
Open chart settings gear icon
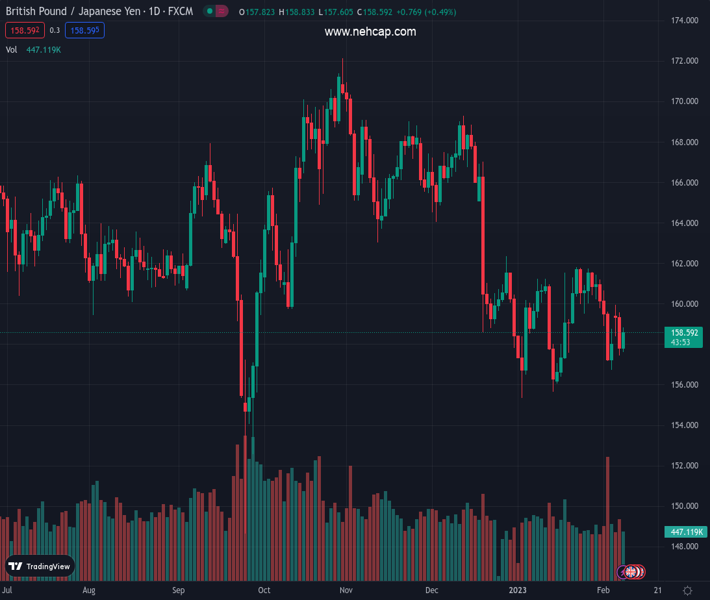pos(687,591)
